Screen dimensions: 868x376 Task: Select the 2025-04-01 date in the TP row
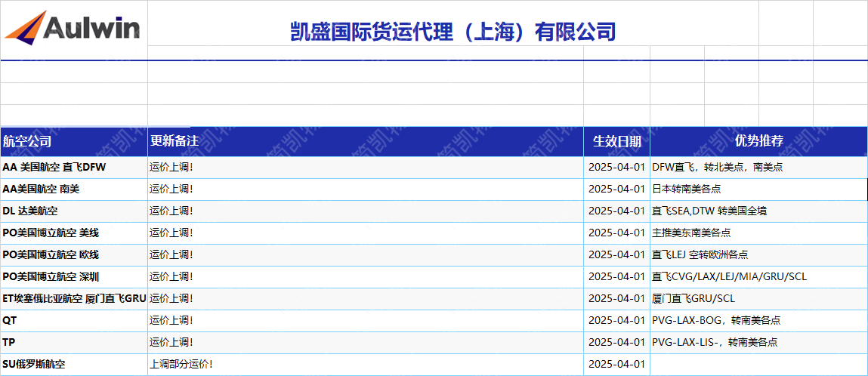616,343
